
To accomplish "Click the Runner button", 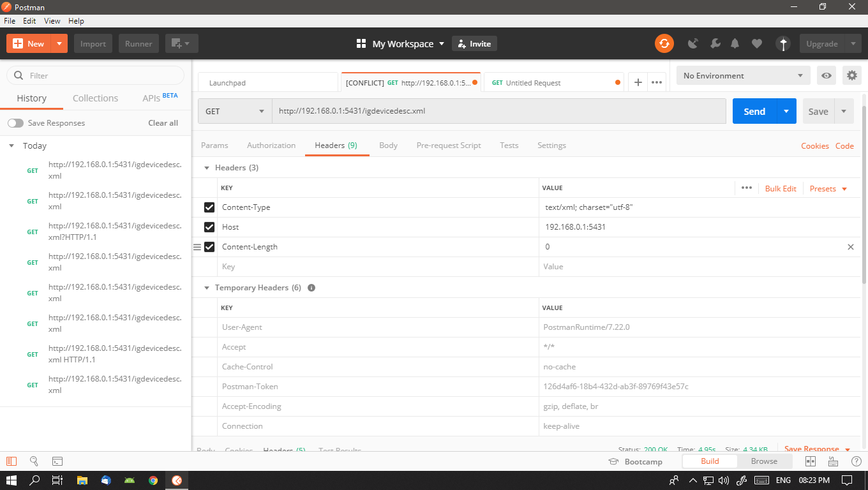I will coord(138,43).
